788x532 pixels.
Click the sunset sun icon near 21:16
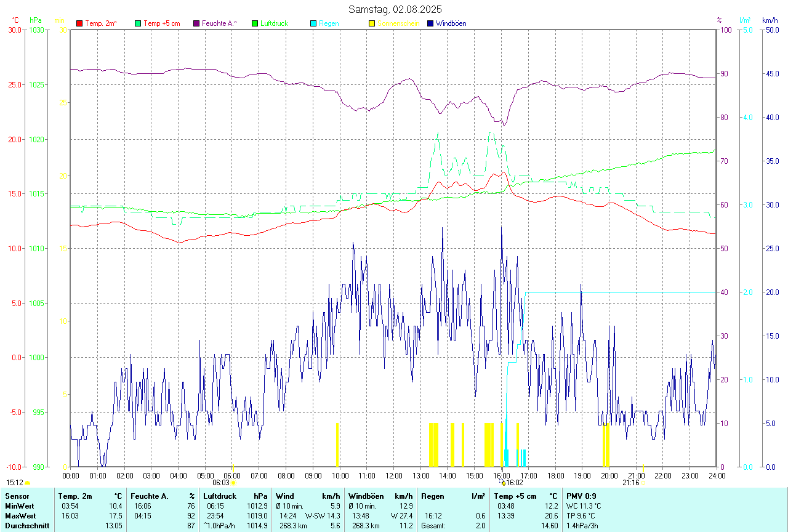tap(643, 483)
